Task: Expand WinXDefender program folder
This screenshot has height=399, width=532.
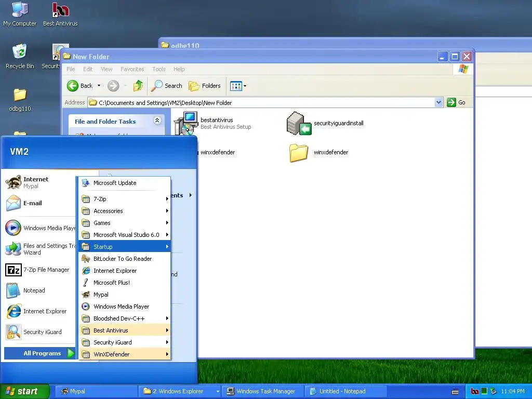Action: tap(125, 354)
